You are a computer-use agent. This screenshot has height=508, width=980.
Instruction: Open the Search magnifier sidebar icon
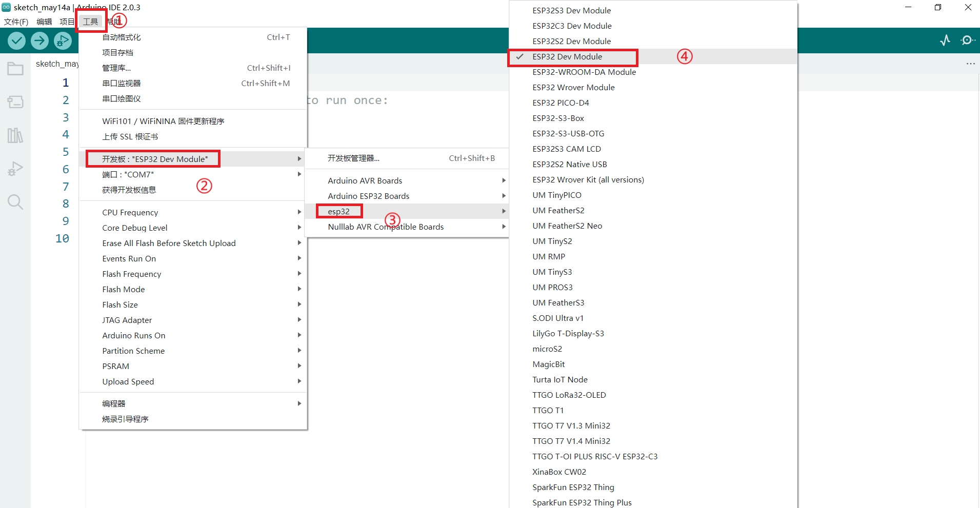pyautogui.click(x=15, y=202)
